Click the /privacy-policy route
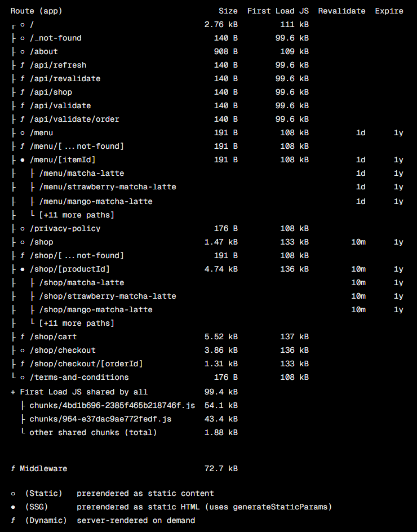Screen dimensions: 417x532 (x=65, y=229)
